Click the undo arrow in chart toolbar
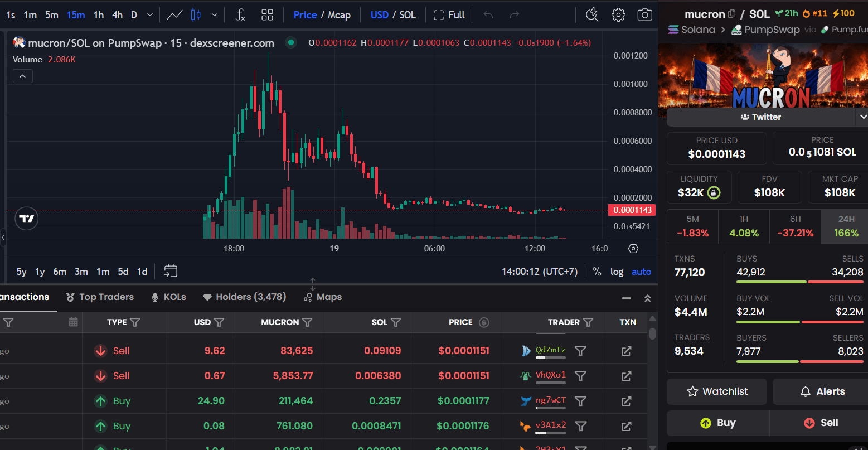This screenshot has width=868, height=450. pyautogui.click(x=488, y=15)
